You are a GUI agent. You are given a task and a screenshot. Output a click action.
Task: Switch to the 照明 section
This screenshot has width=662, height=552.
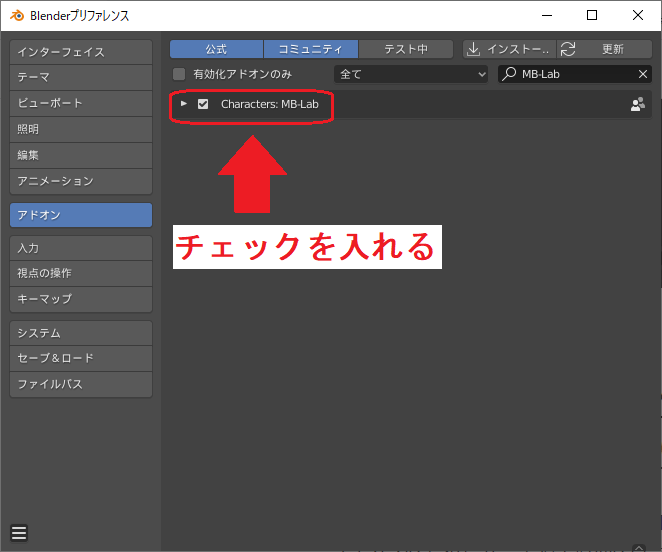click(x=81, y=129)
